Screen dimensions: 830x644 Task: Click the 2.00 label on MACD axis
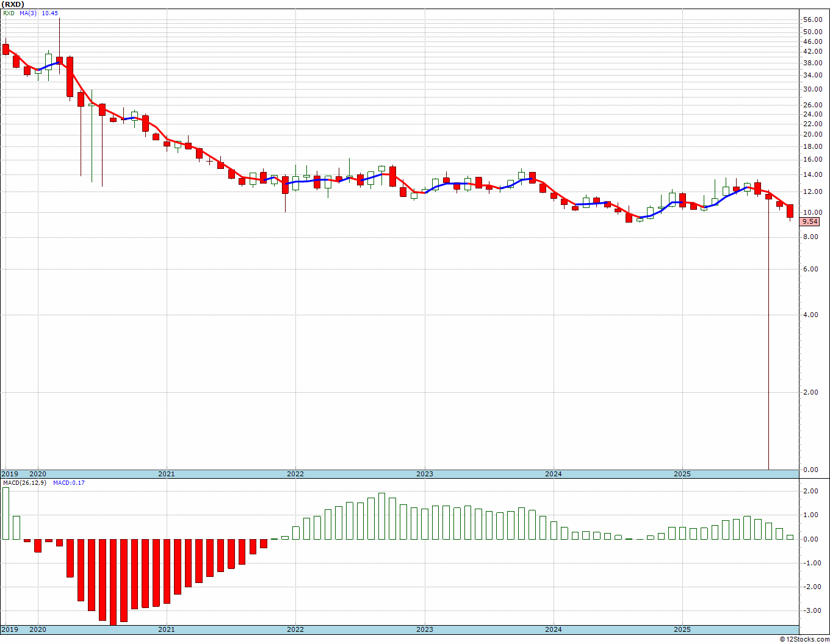pyautogui.click(x=812, y=491)
